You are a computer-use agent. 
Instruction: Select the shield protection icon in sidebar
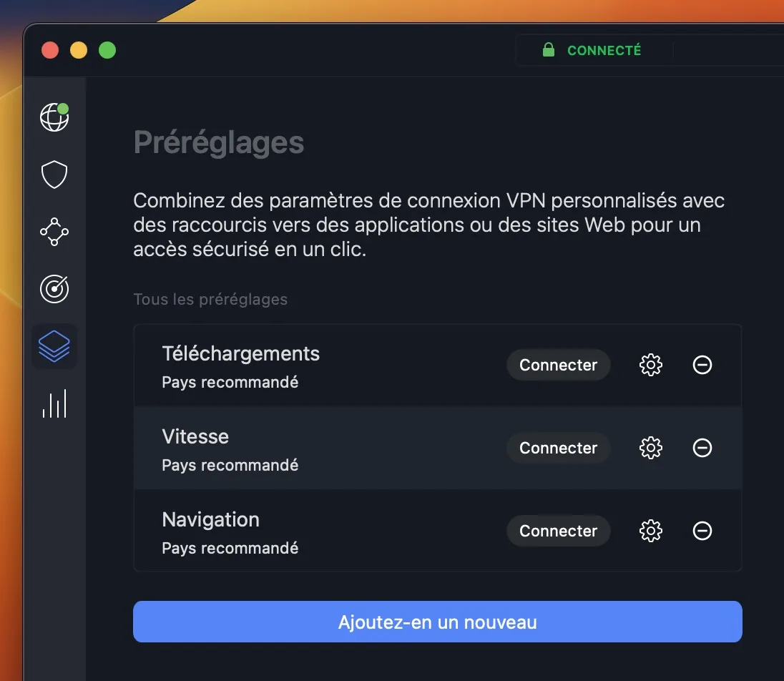coord(54,175)
